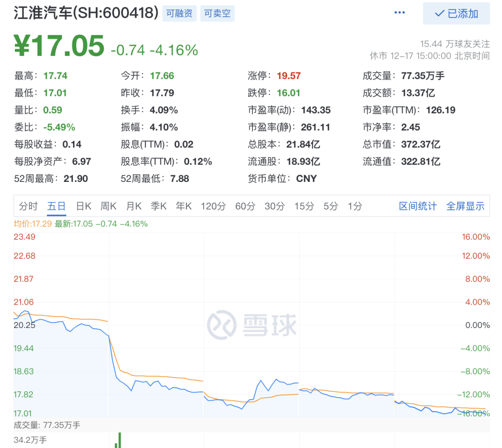Switch to the 周K tab
The height and width of the screenshot is (448, 502).
(108, 206)
